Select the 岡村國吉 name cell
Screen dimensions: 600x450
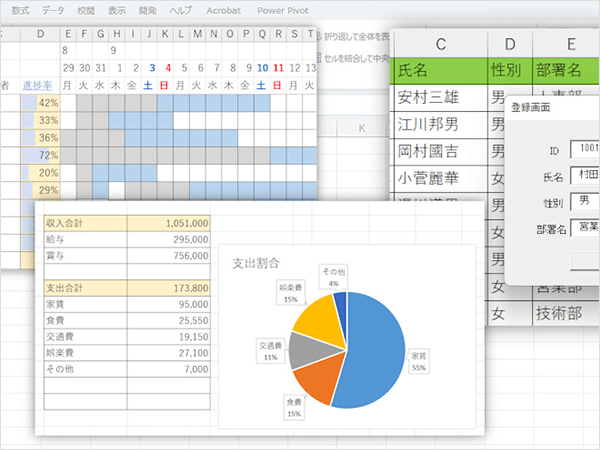pos(440,152)
